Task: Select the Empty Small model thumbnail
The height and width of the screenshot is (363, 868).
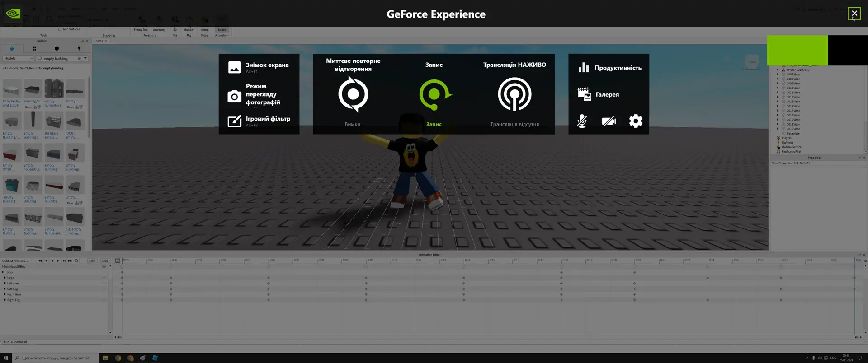Action: pyautogui.click(x=12, y=153)
